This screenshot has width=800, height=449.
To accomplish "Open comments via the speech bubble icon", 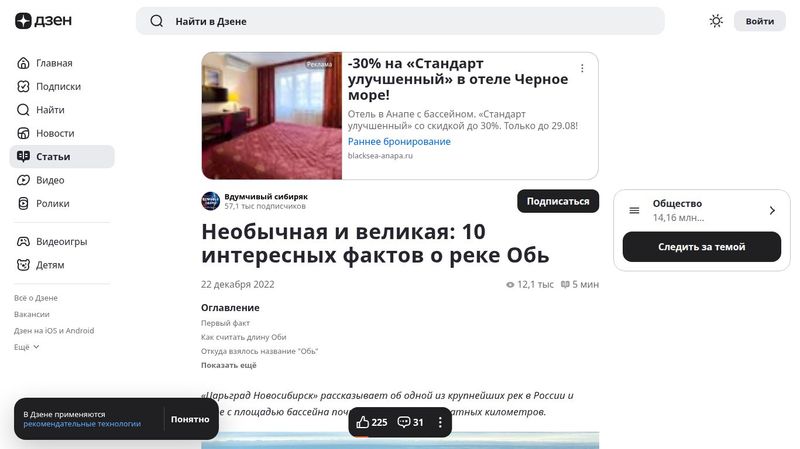I will (x=404, y=422).
